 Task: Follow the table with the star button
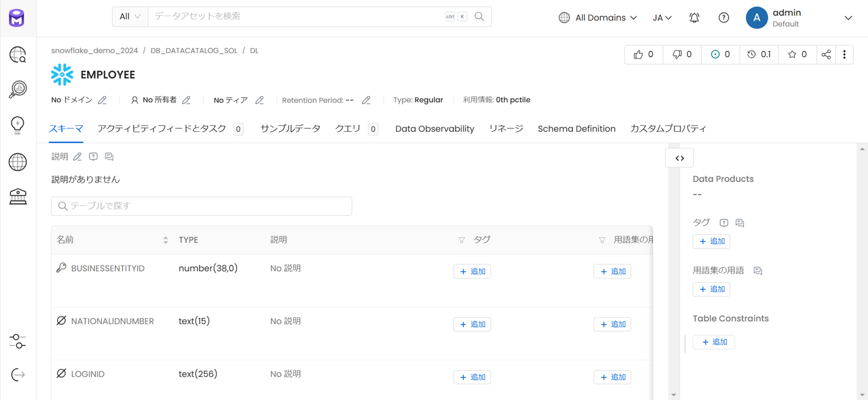(797, 54)
